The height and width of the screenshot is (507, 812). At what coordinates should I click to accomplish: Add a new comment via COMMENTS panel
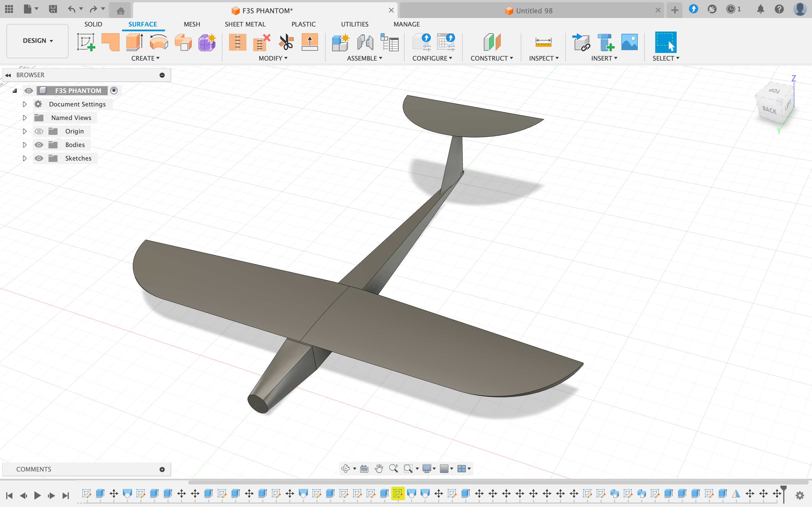pyautogui.click(x=162, y=469)
